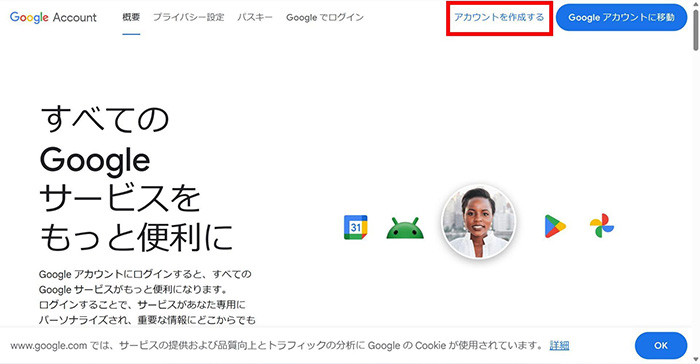Click the www.google.com cookie notice text
Image resolution: width=700 pixels, height=364 pixels.
point(276,345)
